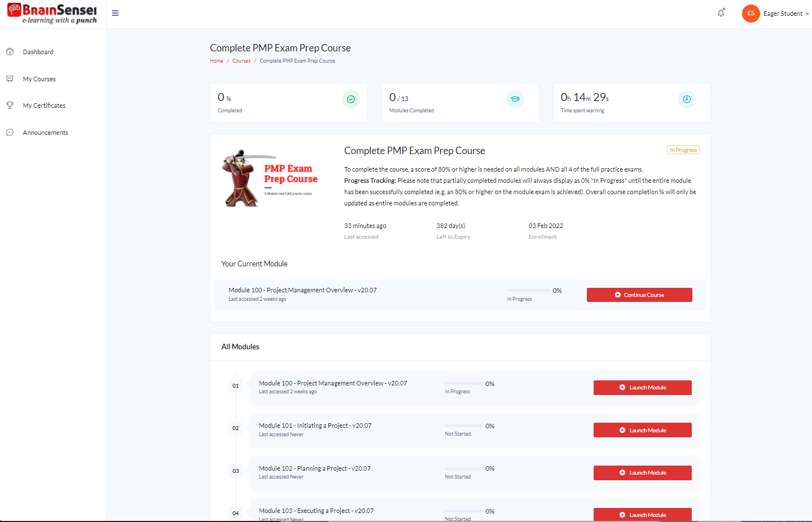Open the notifications bell
Screen dimensions: 812x522
(721, 13)
